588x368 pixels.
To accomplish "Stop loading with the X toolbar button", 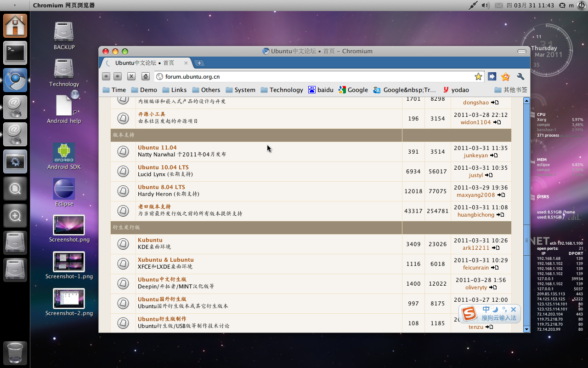I will point(131,76).
